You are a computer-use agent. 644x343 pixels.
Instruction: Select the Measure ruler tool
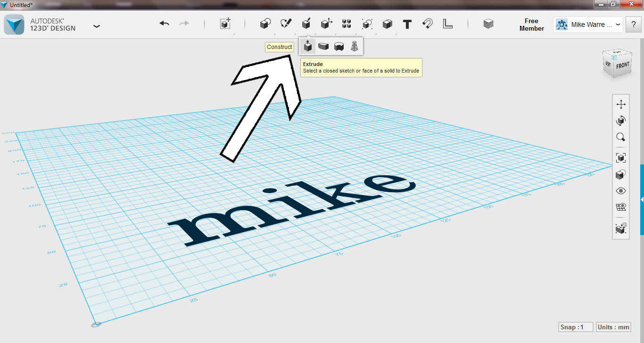(x=448, y=24)
